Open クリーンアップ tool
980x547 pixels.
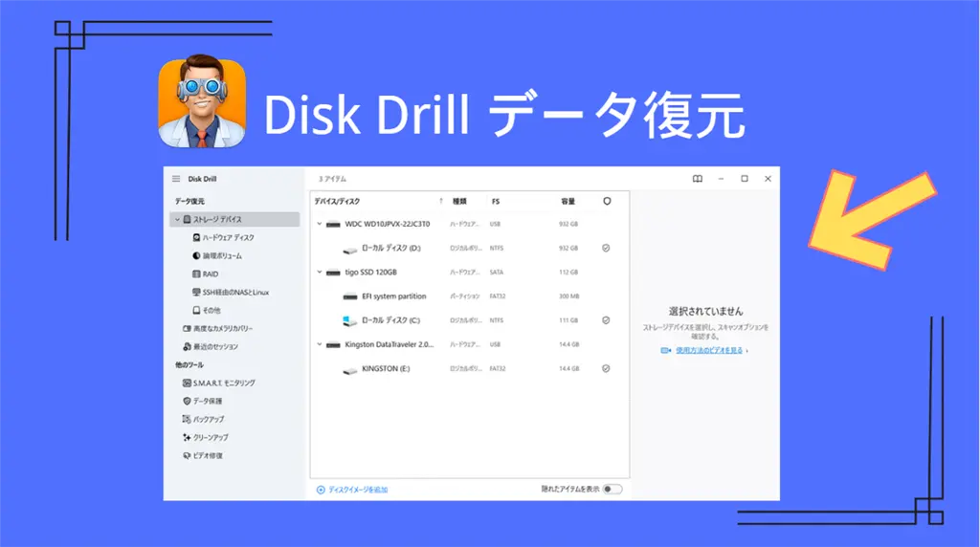point(211,437)
